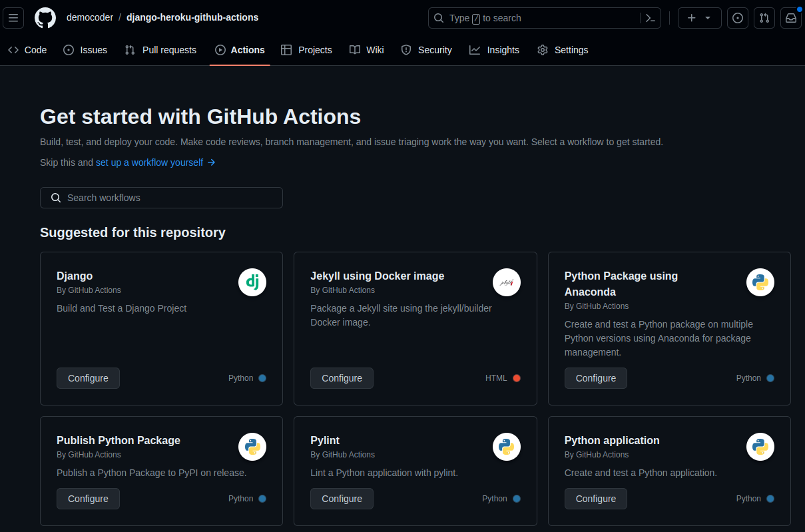This screenshot has height=532, width=805.
Task: Expand the create new plus dropdown
Action: (x=699, y=18)
